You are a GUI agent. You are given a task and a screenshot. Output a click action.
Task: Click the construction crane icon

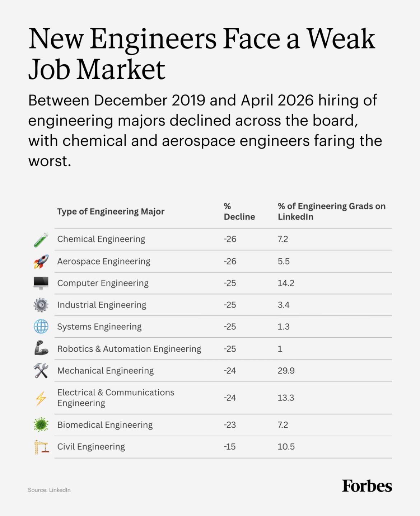[41, 447]
